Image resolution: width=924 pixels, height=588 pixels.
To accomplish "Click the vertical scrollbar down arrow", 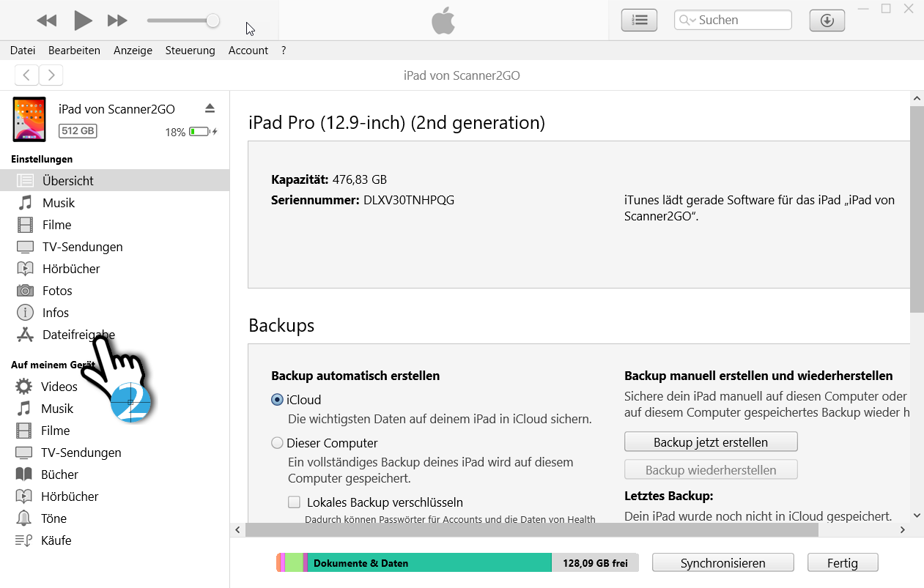I will 917,516.
